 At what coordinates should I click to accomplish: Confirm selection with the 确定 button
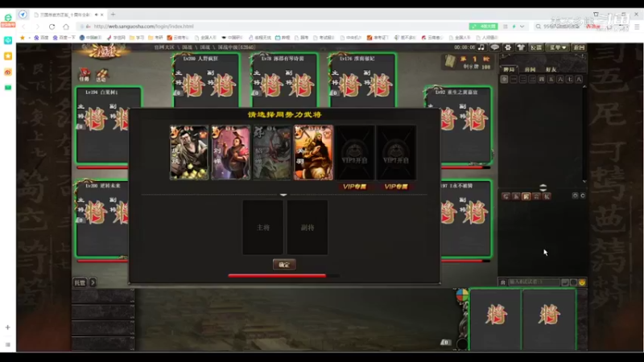point(284,265)
